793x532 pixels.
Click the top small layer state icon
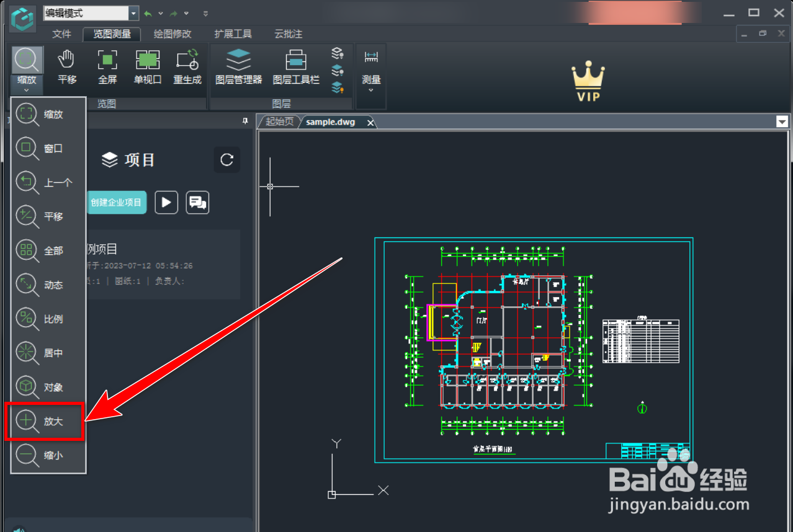coord(338,54)
